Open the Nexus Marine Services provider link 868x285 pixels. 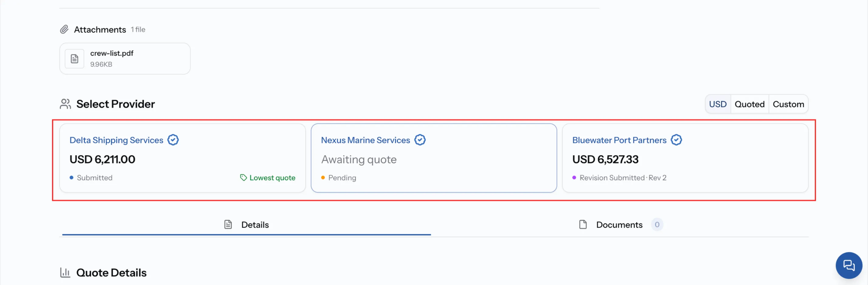tap(365, 140)
